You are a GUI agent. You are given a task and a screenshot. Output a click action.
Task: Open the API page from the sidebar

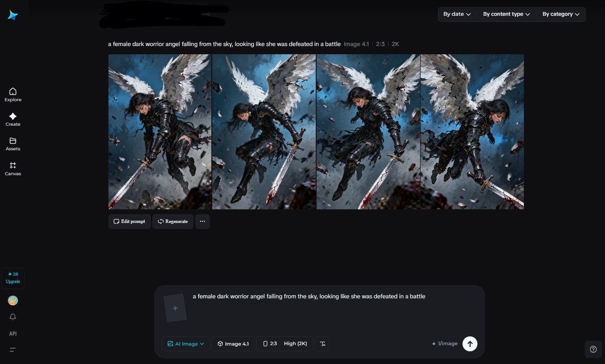point(13,333)
